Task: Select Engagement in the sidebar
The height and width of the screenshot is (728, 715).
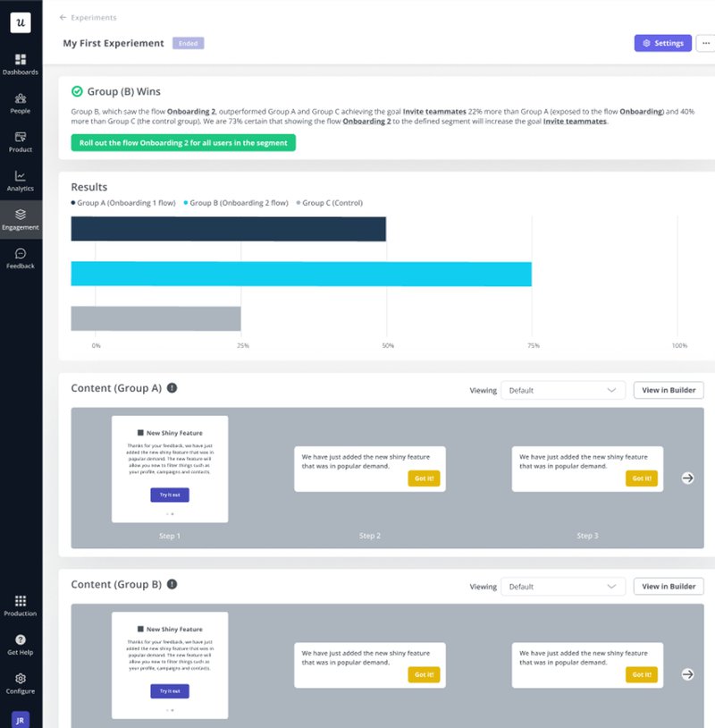Action: [x=21, y=221]
